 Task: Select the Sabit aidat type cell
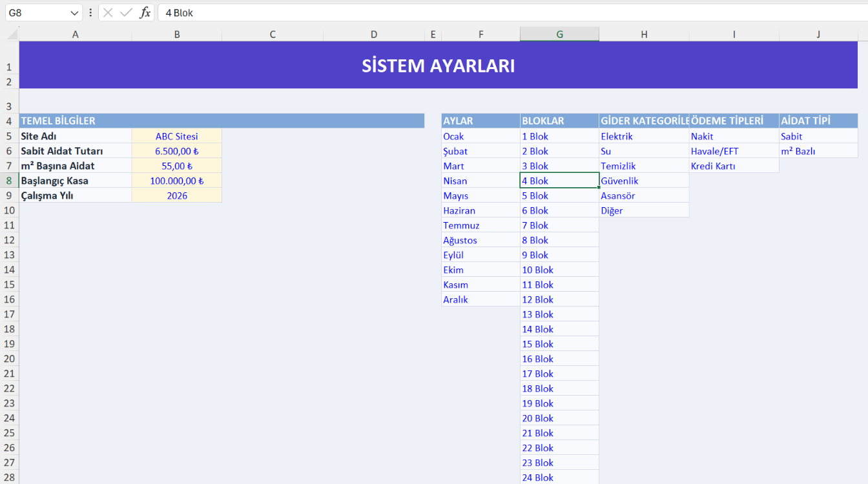coord(819,136)
